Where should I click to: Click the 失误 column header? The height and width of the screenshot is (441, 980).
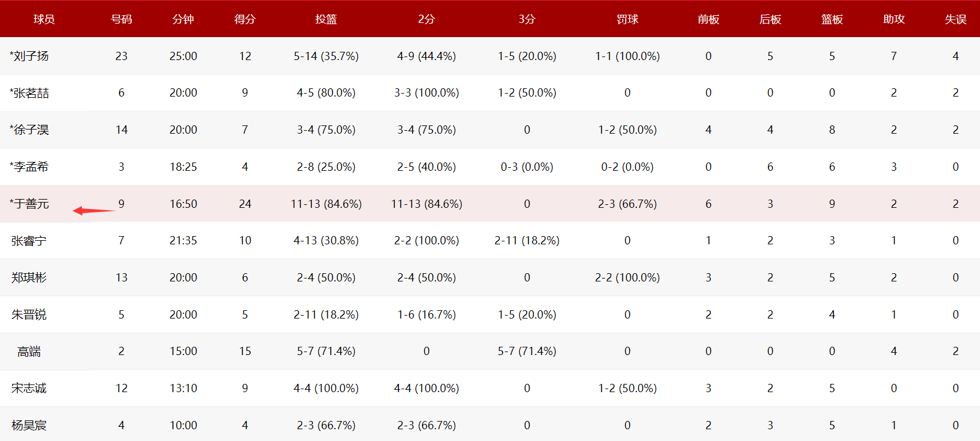point(955,19)
